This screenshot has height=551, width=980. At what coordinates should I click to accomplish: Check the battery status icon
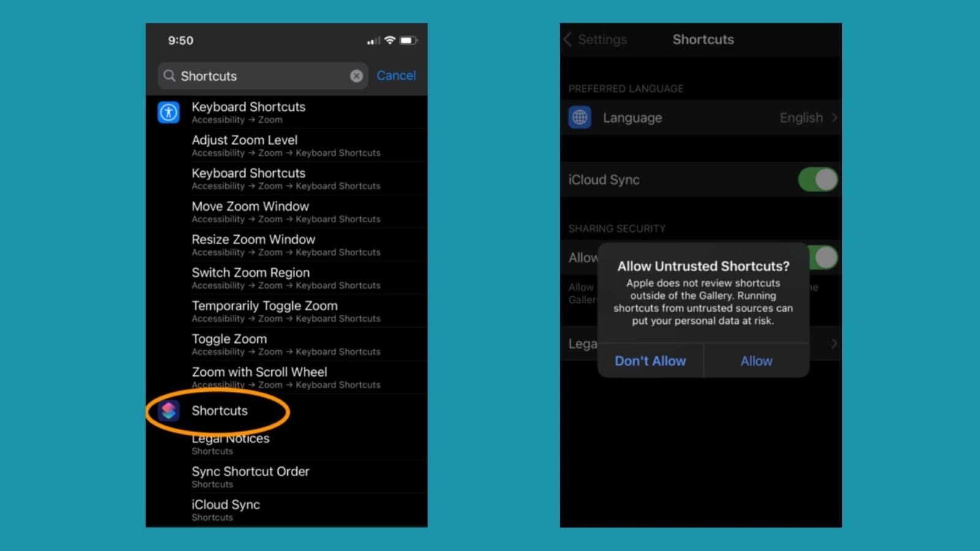pyautogui.click(x=409, y=40)
